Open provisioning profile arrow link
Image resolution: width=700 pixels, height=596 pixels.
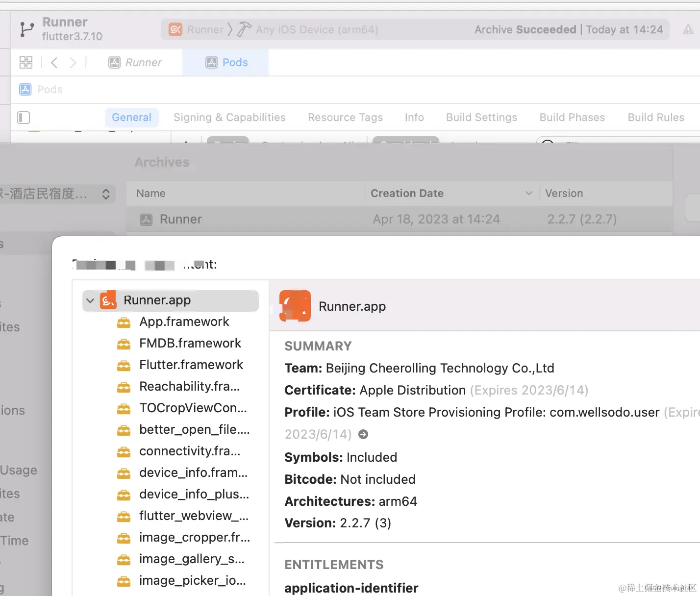[363, 434]
